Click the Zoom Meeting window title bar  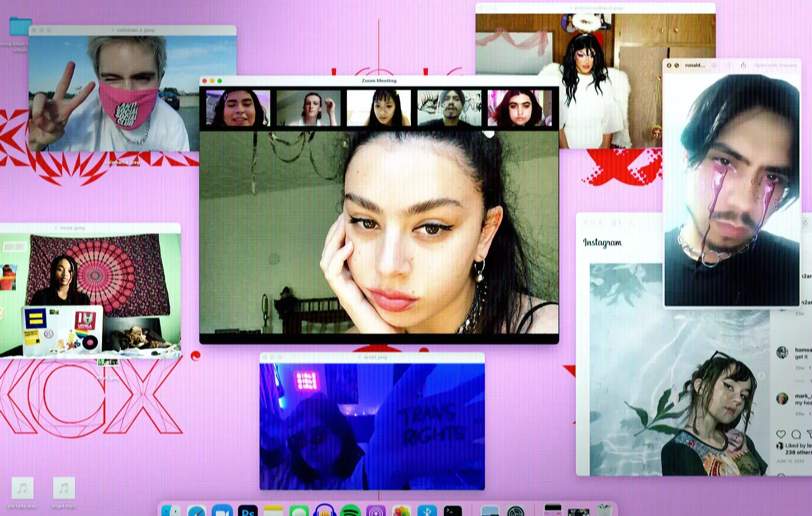[379, 80]
